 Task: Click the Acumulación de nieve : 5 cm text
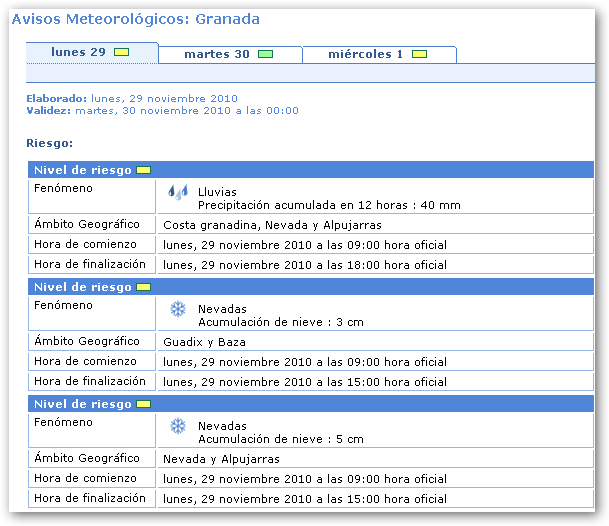(280, 439)
